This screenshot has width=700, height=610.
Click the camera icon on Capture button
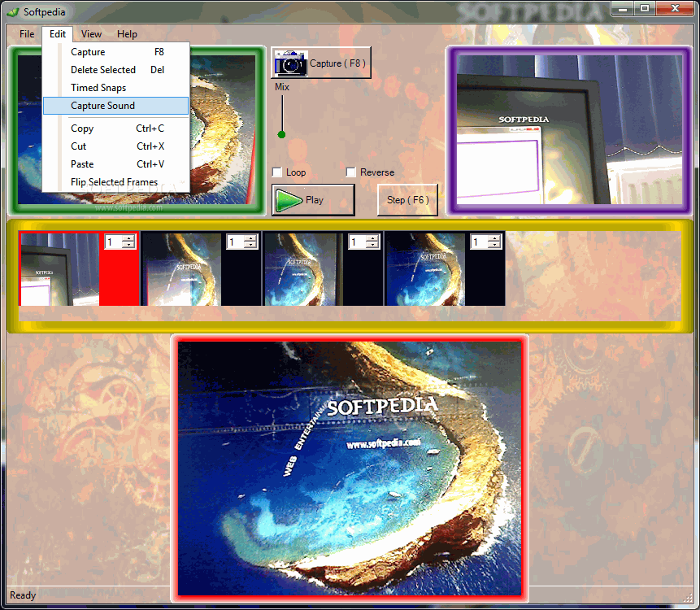[291, 63]
